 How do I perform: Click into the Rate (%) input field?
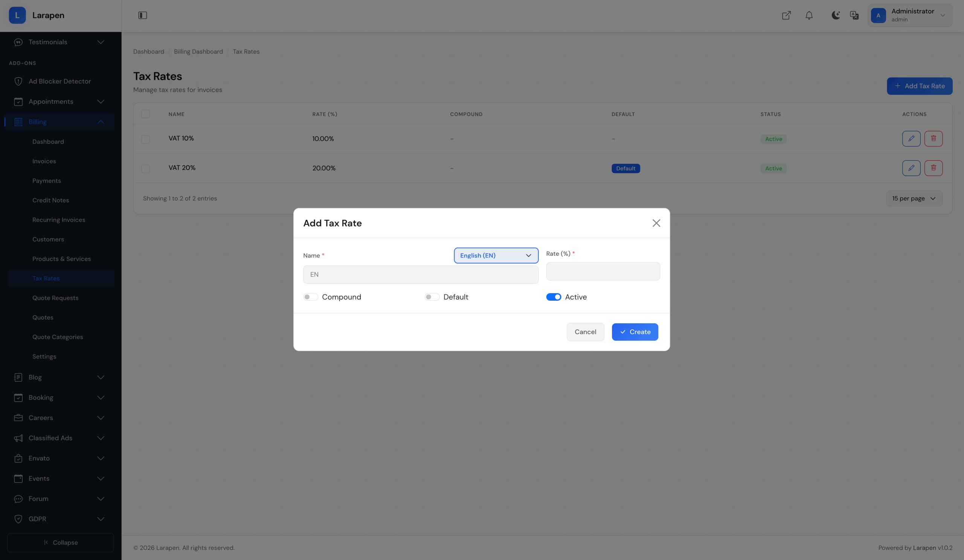(x=602, y=271)
